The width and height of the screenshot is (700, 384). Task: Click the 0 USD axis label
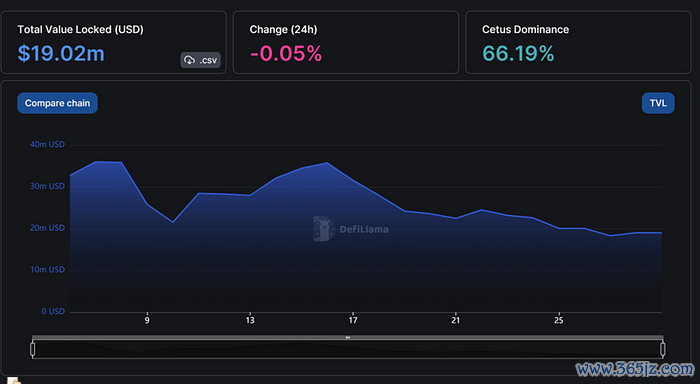tap(53, 311)
